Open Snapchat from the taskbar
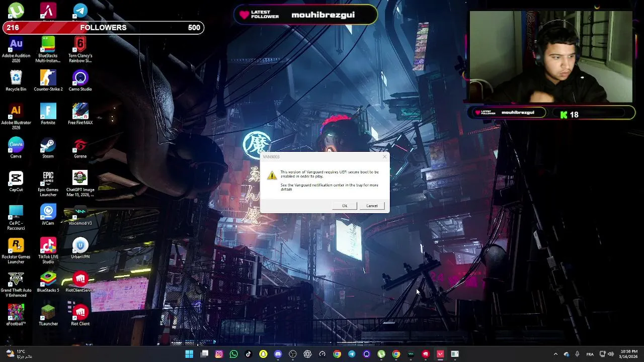The image size is (644, 362). tap(263, 354)
